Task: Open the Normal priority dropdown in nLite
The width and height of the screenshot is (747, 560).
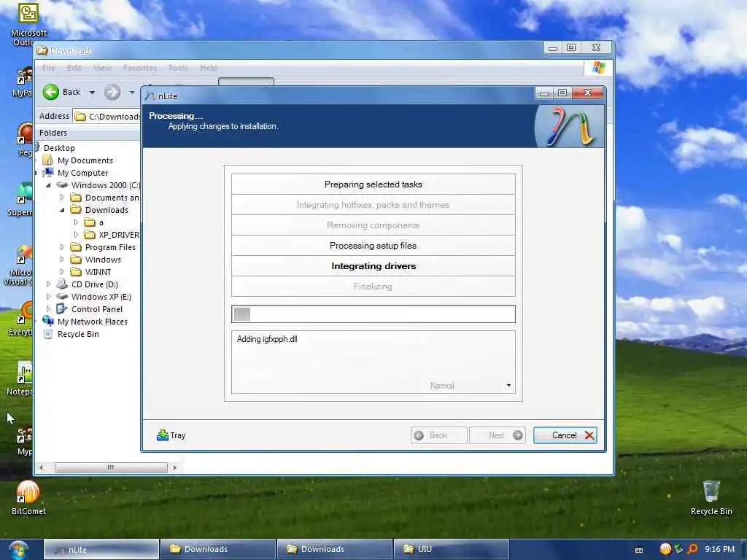Action: [508, 386]
